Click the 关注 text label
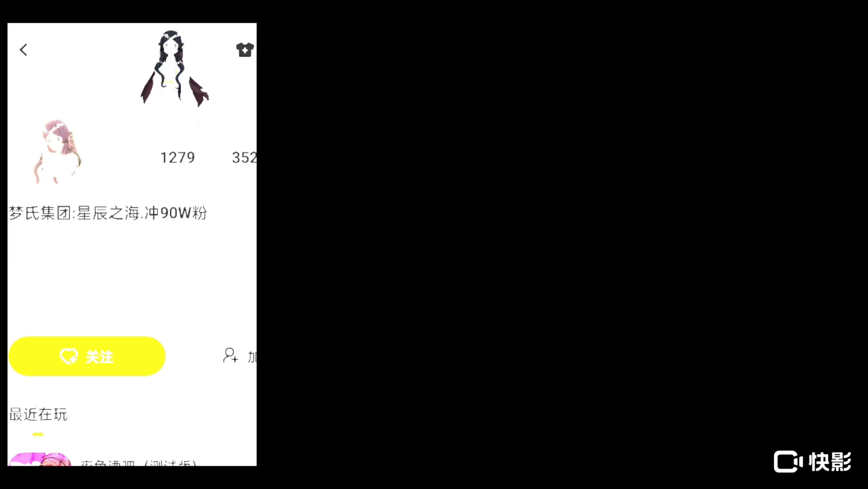 pos(100,357)
